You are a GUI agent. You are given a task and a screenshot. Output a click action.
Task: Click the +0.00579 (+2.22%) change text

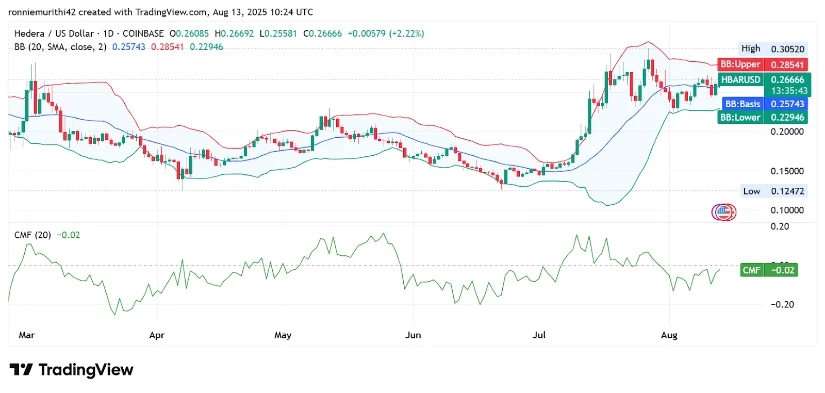pyautogui.click(x=386, y=34)
